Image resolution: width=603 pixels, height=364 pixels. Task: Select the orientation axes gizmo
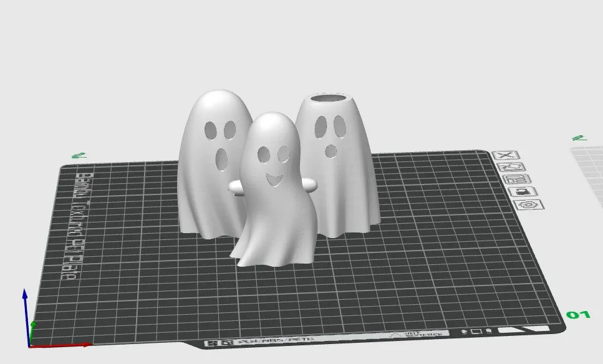28,324
